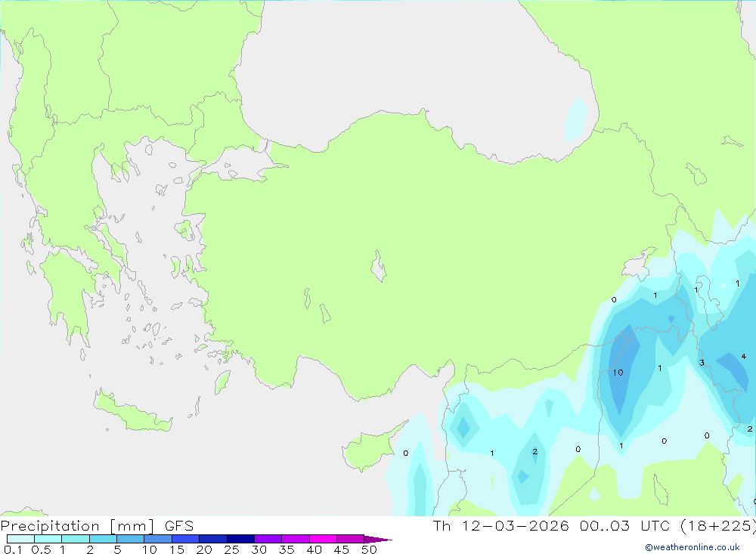This screenshot has width=756, height=554.
Task: Click the 'Th 12-03-2026' date text
Action: (x=501, y=525)
